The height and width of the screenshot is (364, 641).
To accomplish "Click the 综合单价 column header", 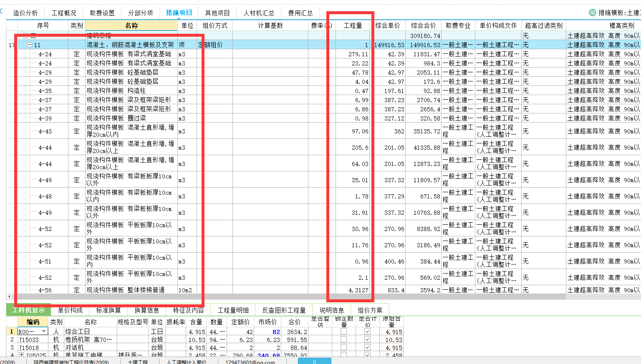I will coord(388,25).
